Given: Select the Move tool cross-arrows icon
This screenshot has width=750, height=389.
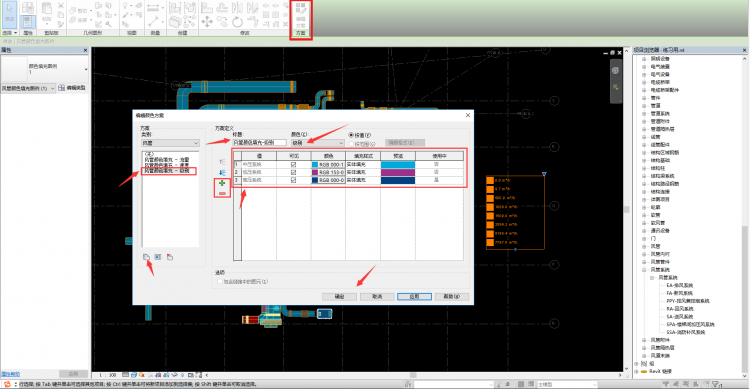Looking at the screenshot, I should [207, 21].
